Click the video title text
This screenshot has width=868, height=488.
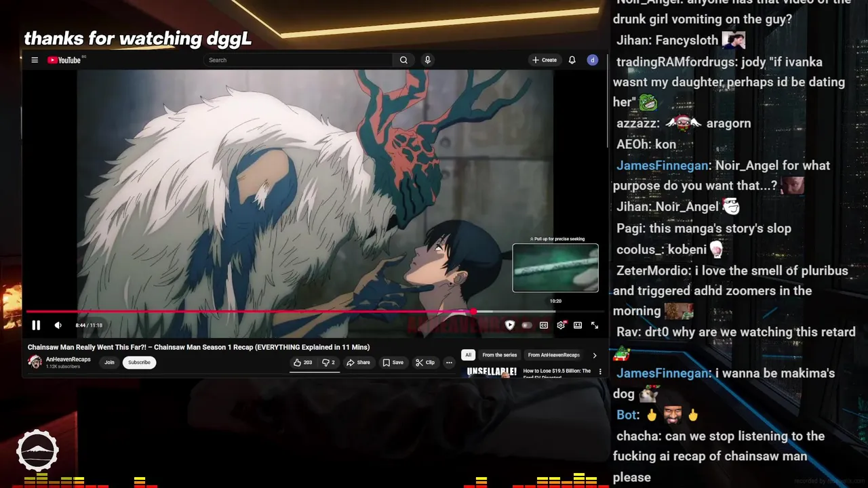199,347
